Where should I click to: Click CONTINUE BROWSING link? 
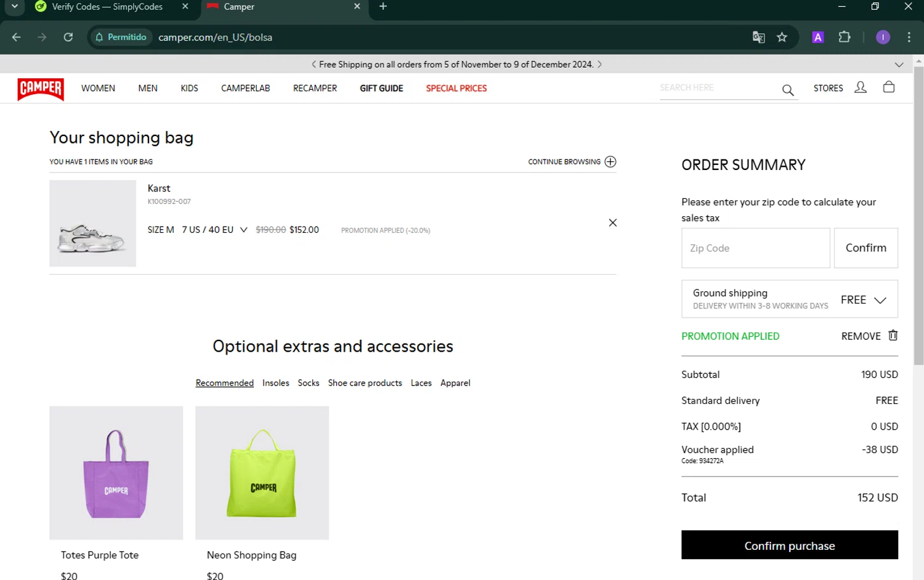coord(564,162)
